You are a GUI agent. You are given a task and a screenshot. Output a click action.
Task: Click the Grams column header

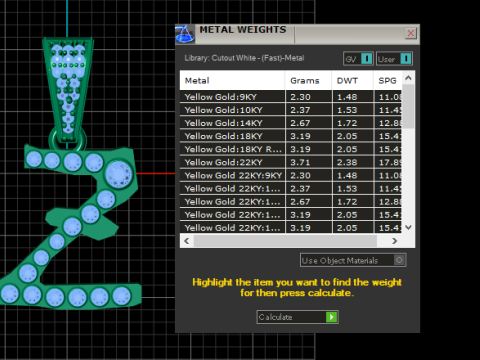click(x=308, y=81)
